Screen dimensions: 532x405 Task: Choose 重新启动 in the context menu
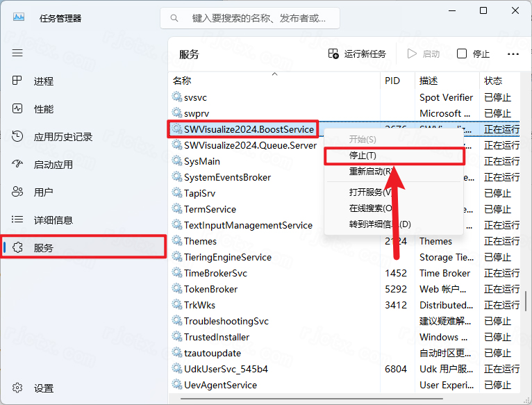click(369, 171)
